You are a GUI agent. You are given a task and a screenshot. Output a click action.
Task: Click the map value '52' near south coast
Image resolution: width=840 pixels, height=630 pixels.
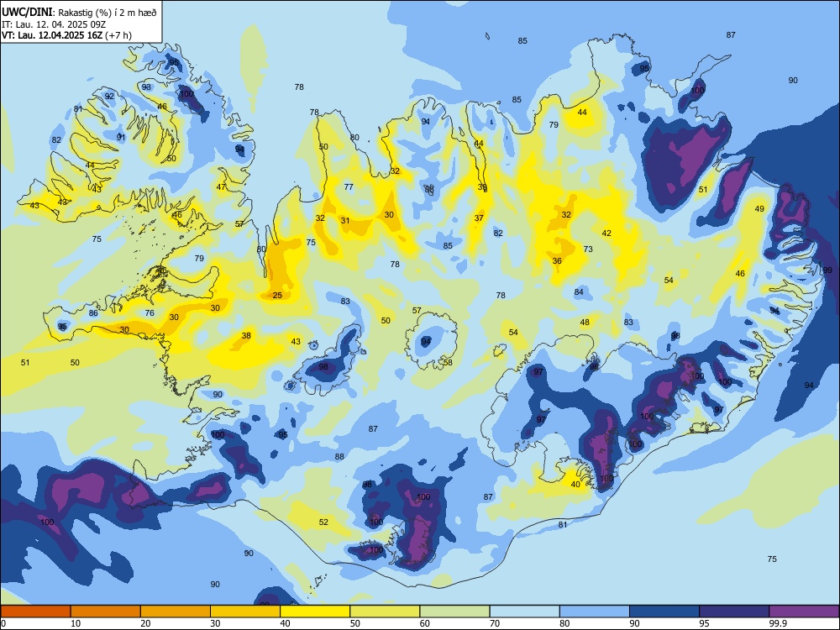323,522
